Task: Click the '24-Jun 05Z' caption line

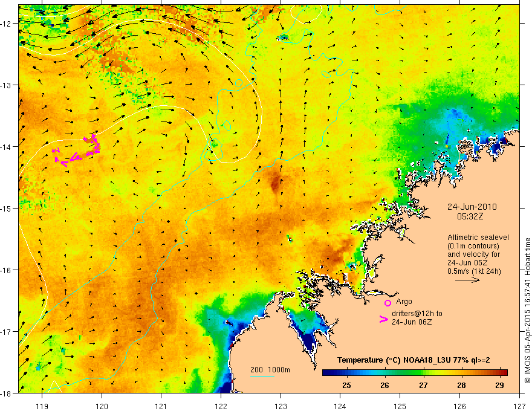Action: (x=467, y=263)
